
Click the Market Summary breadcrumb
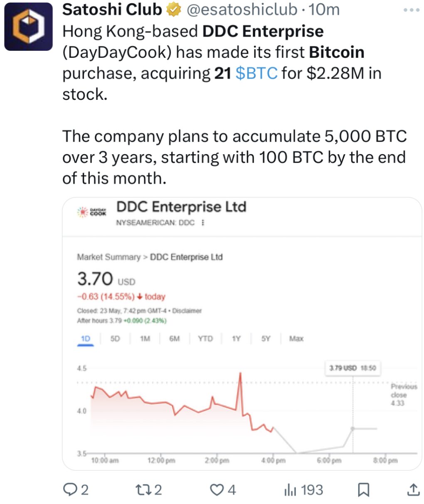click(x=108, y=257)
